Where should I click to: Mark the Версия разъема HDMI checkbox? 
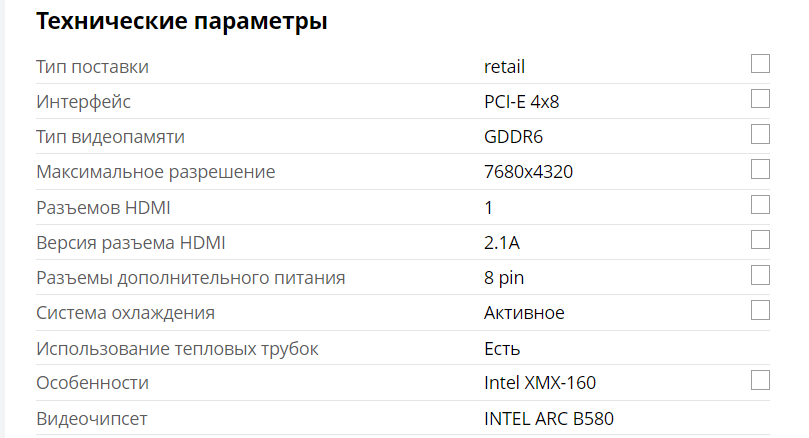point(760,239)
